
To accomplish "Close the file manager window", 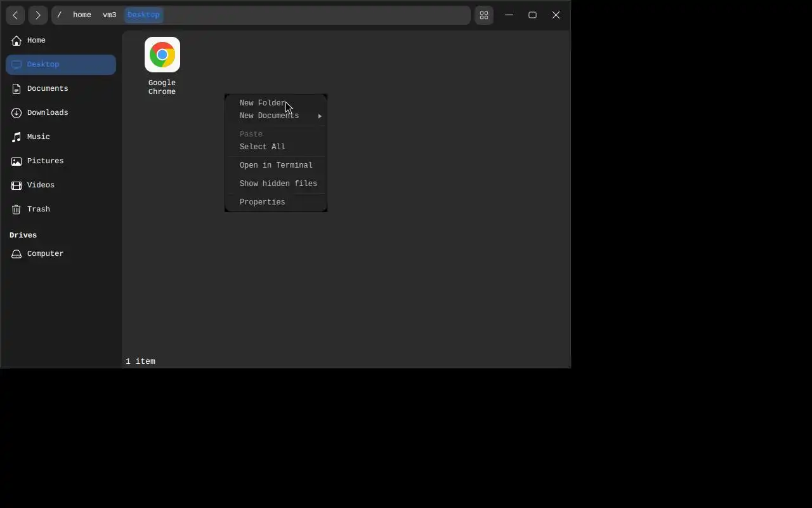I will coord(556,15).
